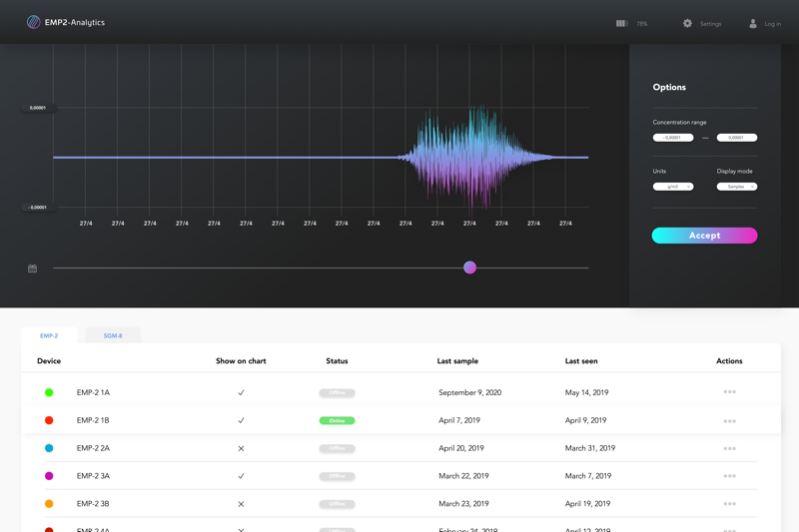Click the Offline status badge for EMP-2 3A
Viewport: 799px width, 532px height.
(337, 476)
